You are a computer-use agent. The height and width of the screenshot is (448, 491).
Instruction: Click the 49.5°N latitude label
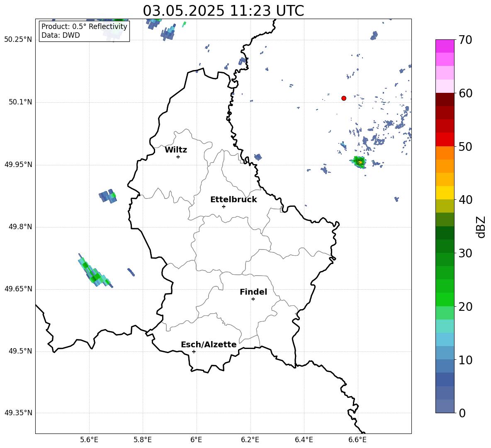pyautogui.click(x=20, y=351)
